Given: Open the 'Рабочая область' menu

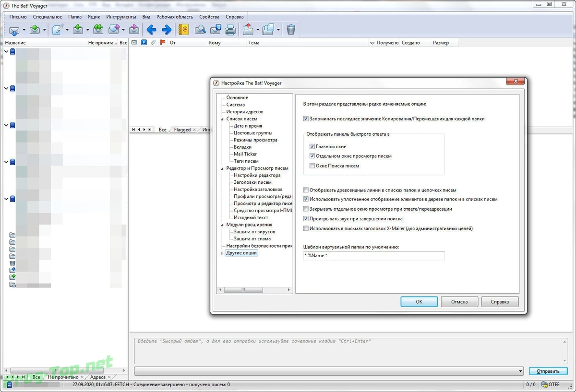Looking at the screenshot, I should point(175,17).
